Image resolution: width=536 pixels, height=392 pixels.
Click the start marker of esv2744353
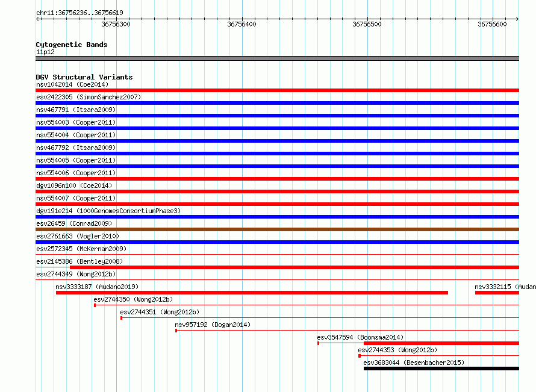[360, 356]
